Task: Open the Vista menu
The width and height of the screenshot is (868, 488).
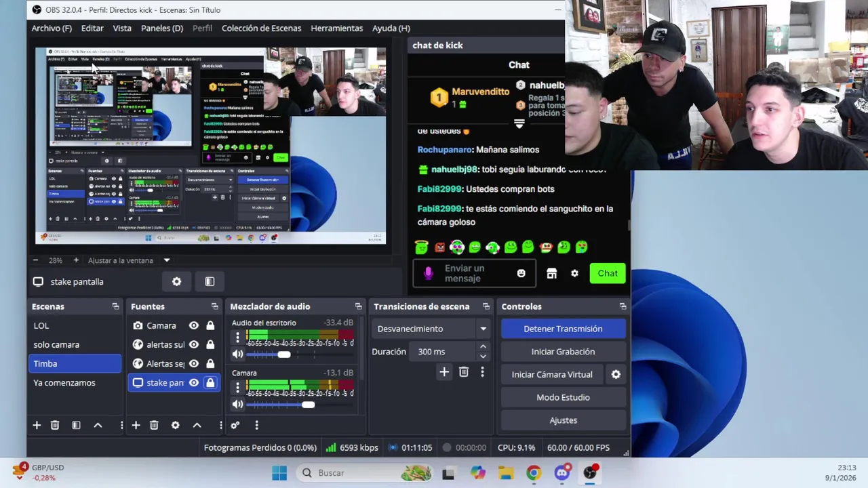Action: click(x=122, y=28)
